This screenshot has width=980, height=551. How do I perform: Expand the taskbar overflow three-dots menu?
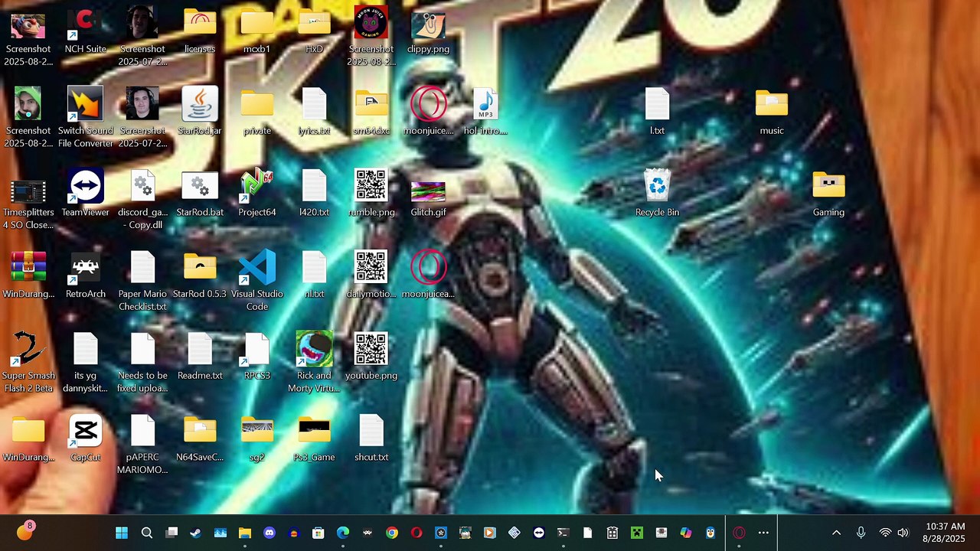coord(763,533)
